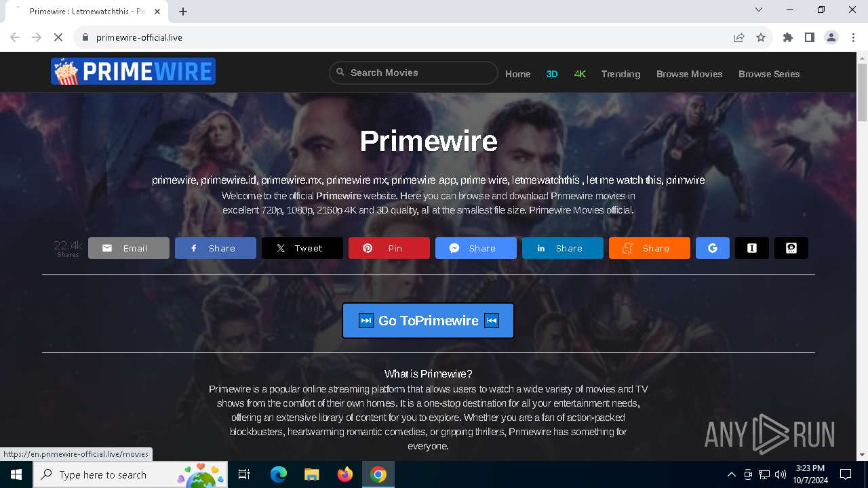Viewport: 868px width, 488px height.
Task: Open the Trending page
Action: [x=620, y=74]
